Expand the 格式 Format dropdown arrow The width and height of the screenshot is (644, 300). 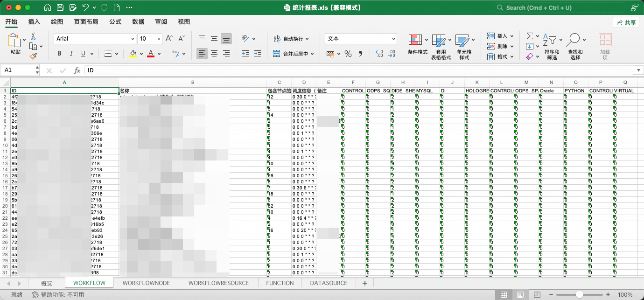(512, 56)
